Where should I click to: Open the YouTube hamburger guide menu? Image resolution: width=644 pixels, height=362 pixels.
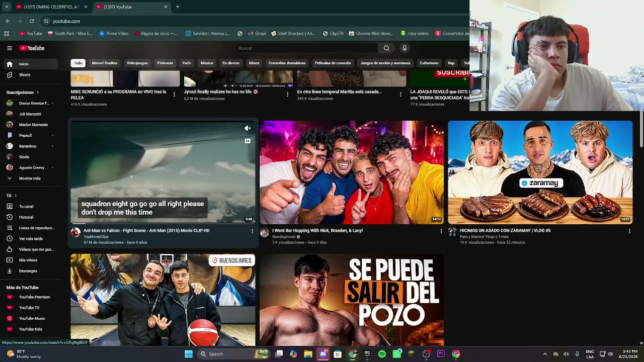[x=10, y=48]
